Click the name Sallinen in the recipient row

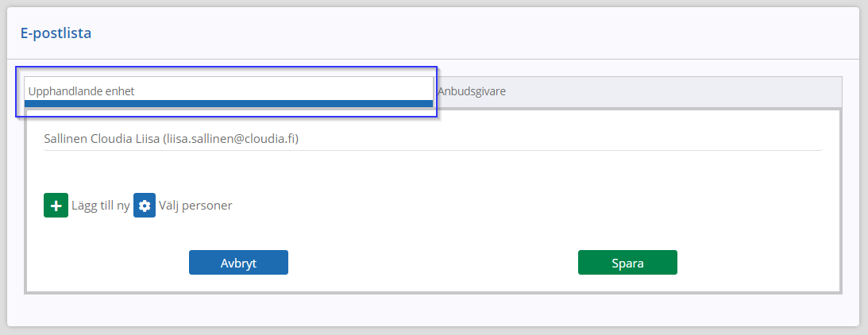(65, 139)
